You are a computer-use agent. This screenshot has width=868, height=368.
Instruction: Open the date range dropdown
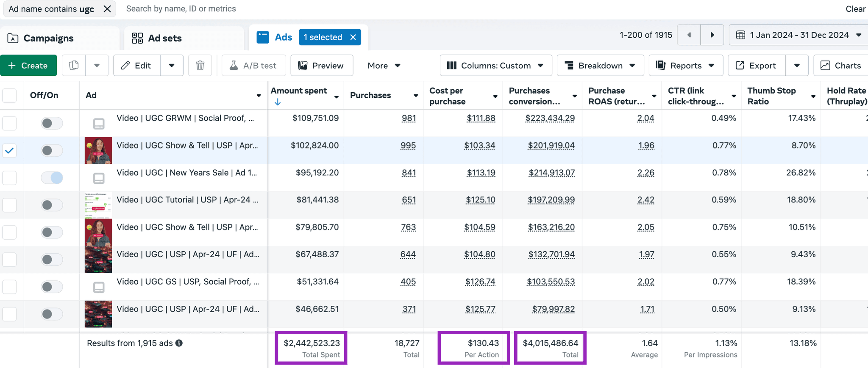[x=798, y=35]
